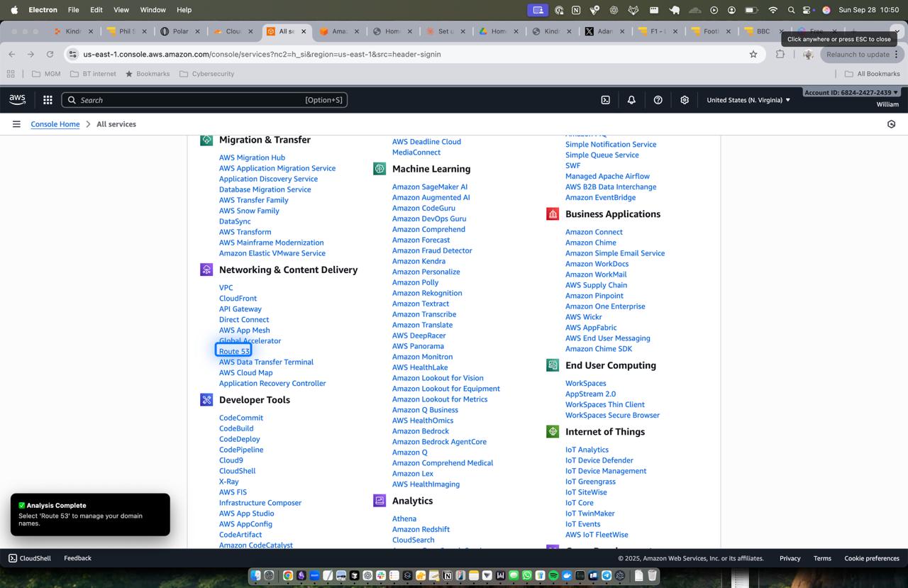Open the services grid icon next to AWS logo

[47, 100]
